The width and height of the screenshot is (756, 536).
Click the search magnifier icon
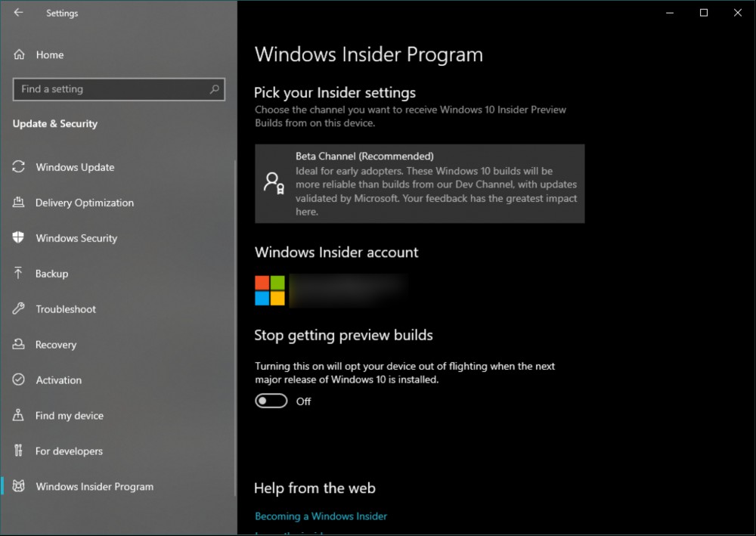click(214, 89)
